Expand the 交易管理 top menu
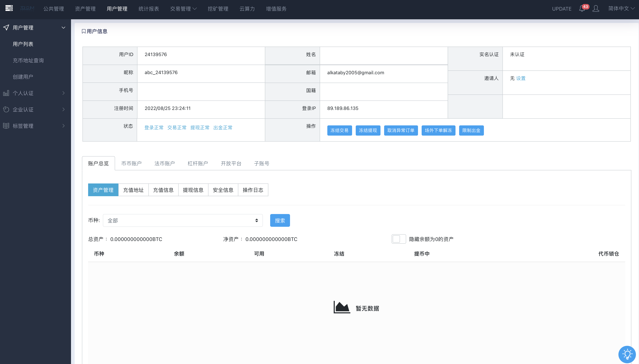This screenshot has width=639, height=364. pos(183,9)
